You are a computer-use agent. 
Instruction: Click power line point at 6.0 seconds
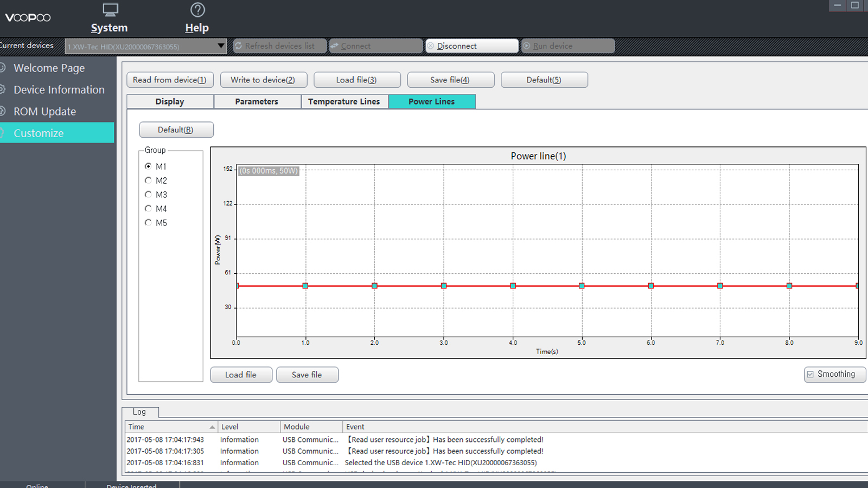pyautogui.click(x=651, y=286)
